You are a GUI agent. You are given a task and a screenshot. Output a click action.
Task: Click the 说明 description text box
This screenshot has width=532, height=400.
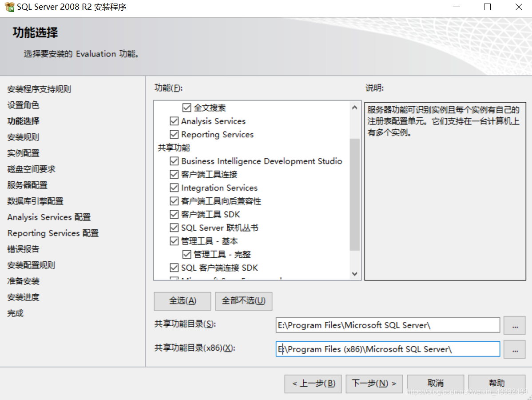tap(445, 191)
